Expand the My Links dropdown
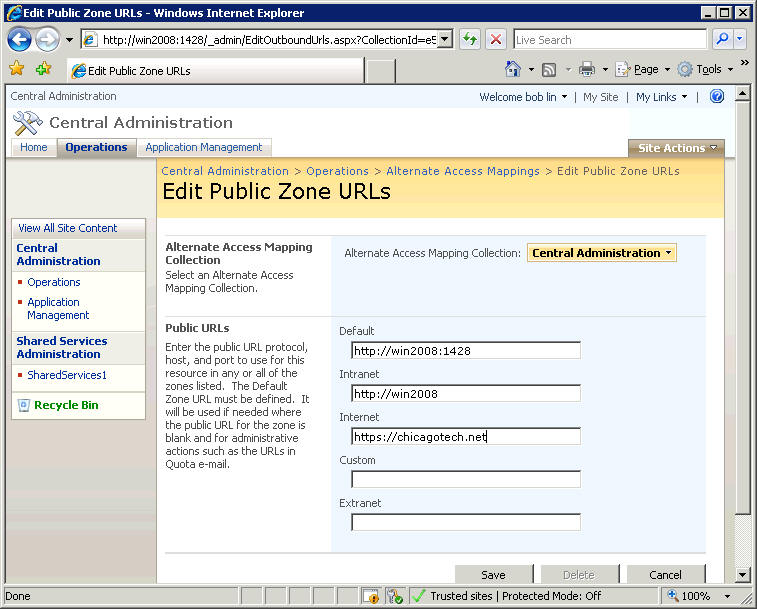Viewport: 757px width, 609px height. [661, 97]
